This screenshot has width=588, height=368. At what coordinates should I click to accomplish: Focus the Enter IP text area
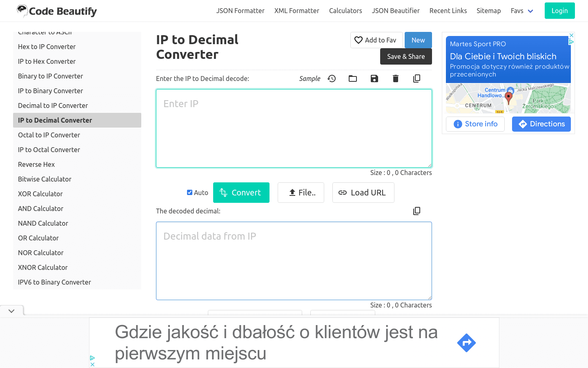pos(294,128)
